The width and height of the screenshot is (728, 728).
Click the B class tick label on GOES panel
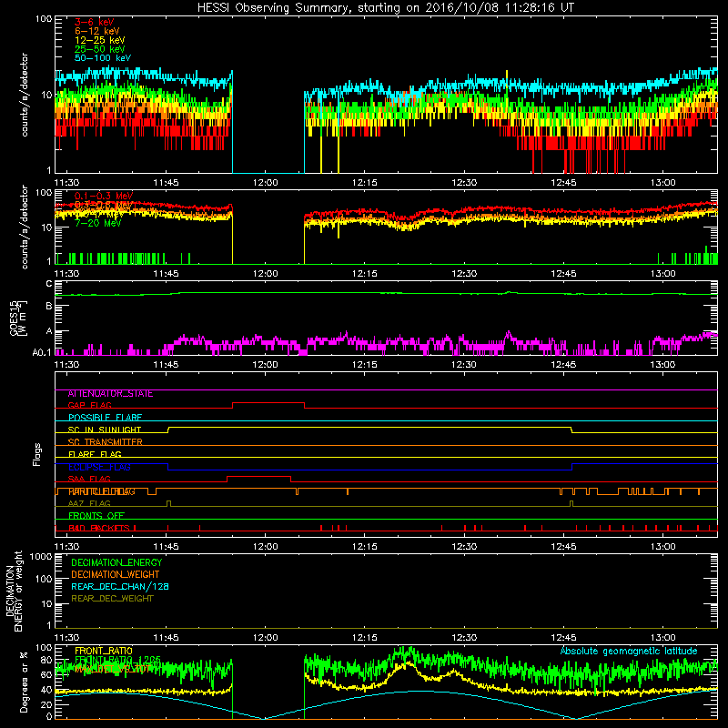tap(49, 306)
